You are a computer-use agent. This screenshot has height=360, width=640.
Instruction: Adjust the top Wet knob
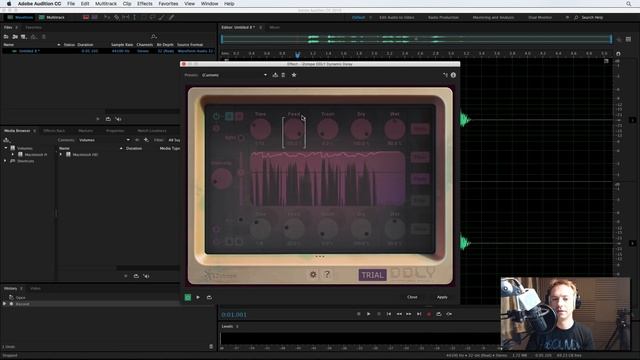click(395, 129)
